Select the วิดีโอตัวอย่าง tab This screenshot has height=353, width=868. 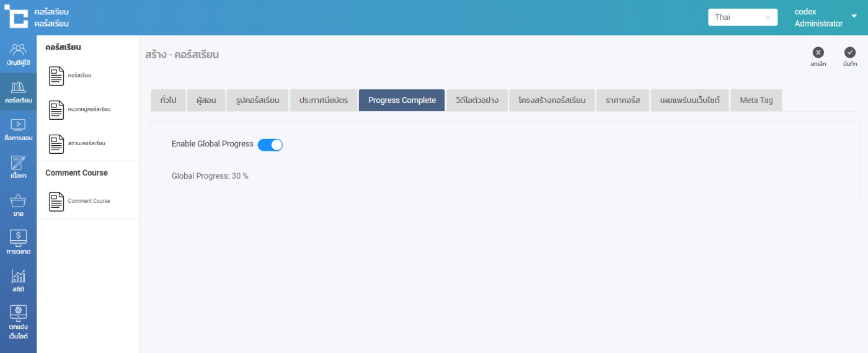(477, 101)
